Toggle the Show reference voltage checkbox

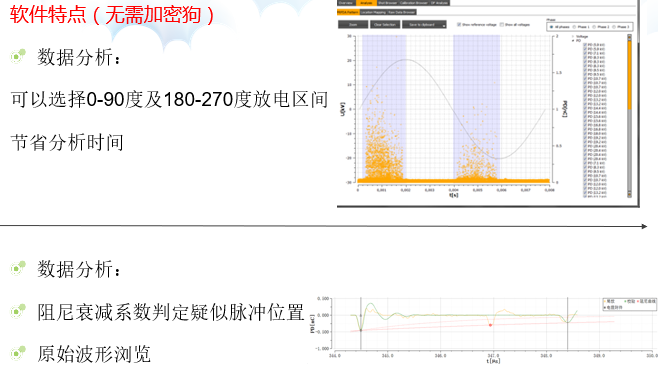459,25
